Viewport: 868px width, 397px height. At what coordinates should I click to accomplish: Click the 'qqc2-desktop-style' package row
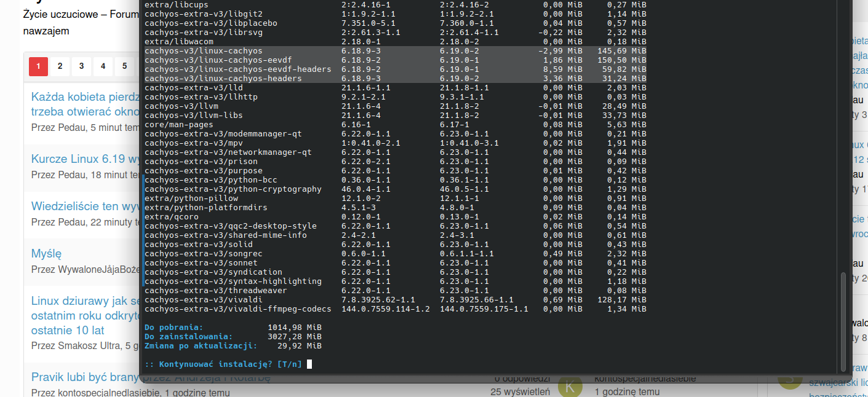396,226
